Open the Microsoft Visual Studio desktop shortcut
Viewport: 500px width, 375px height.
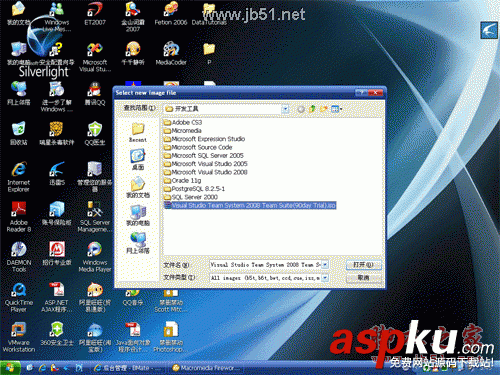click(95, 57)
